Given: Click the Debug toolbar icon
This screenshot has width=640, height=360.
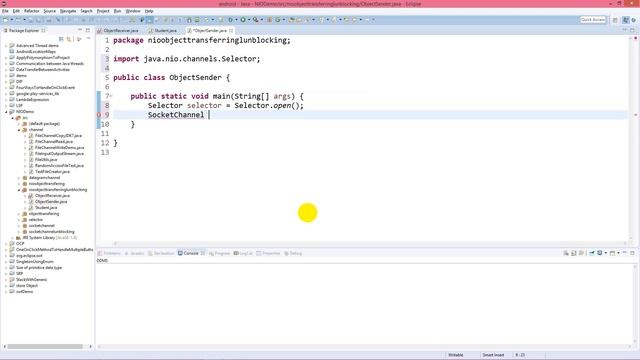Looking at the screenshot, I should [x=231, y=20].
